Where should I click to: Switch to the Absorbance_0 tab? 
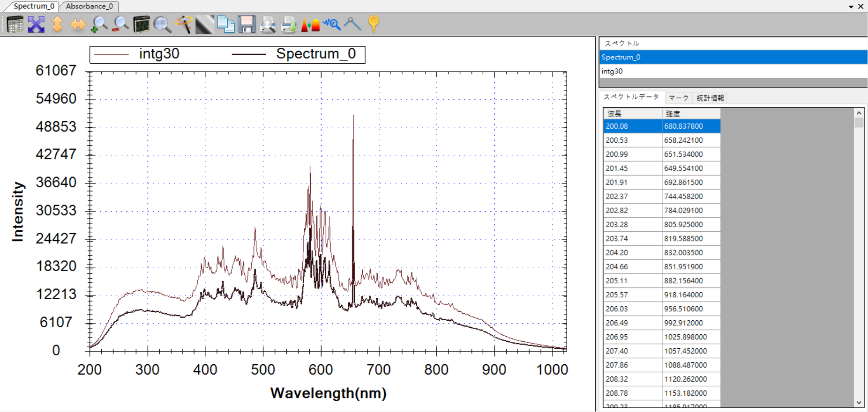[x=89, y=6]
